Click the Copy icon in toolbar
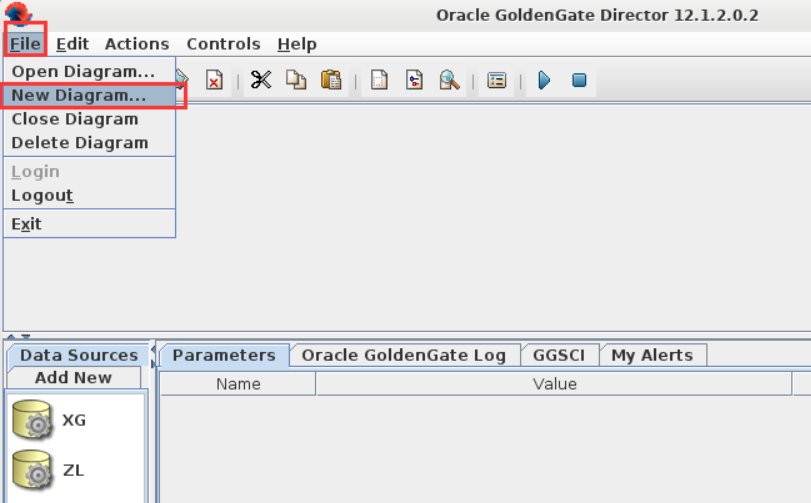This screenshot has width=811, height=503. click(296, 80)
